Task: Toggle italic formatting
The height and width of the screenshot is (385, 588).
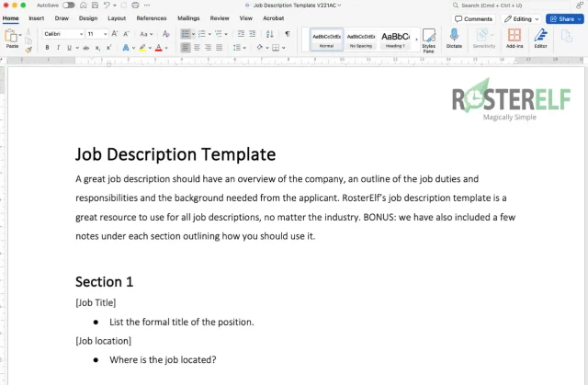Action: tap(58, 48)
